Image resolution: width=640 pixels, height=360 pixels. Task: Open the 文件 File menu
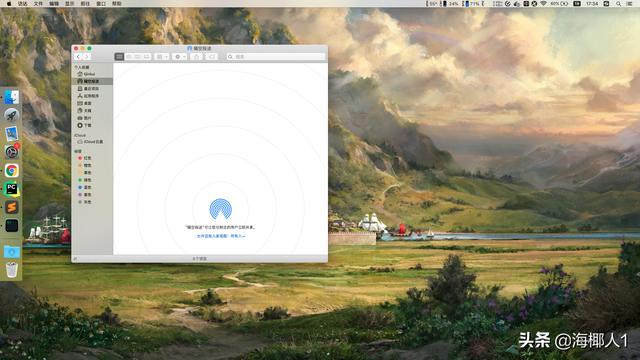38,4
